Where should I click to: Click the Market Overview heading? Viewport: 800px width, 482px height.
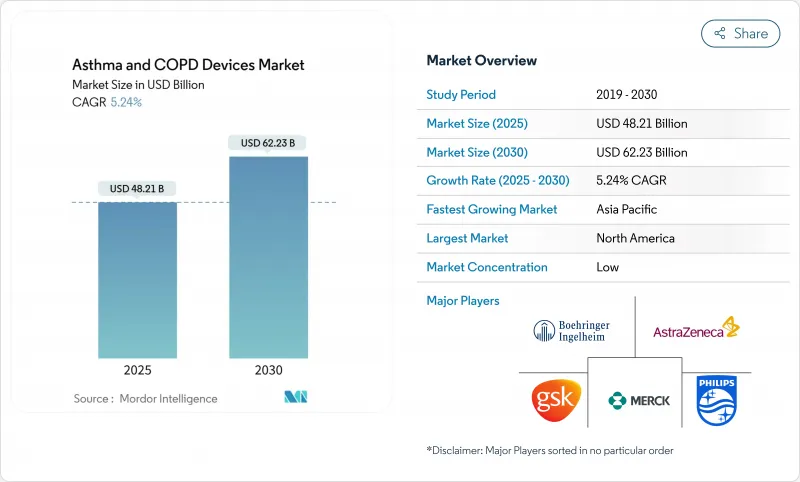click(x=481, y=60)
